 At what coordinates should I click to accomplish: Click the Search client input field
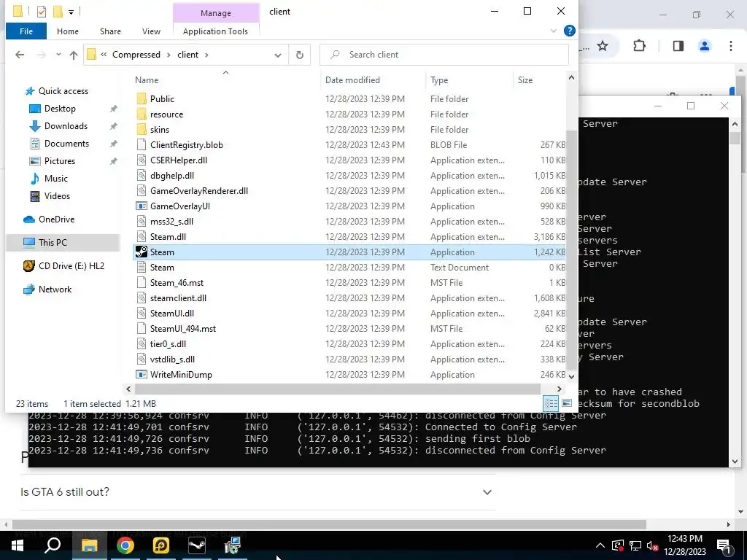444,55
